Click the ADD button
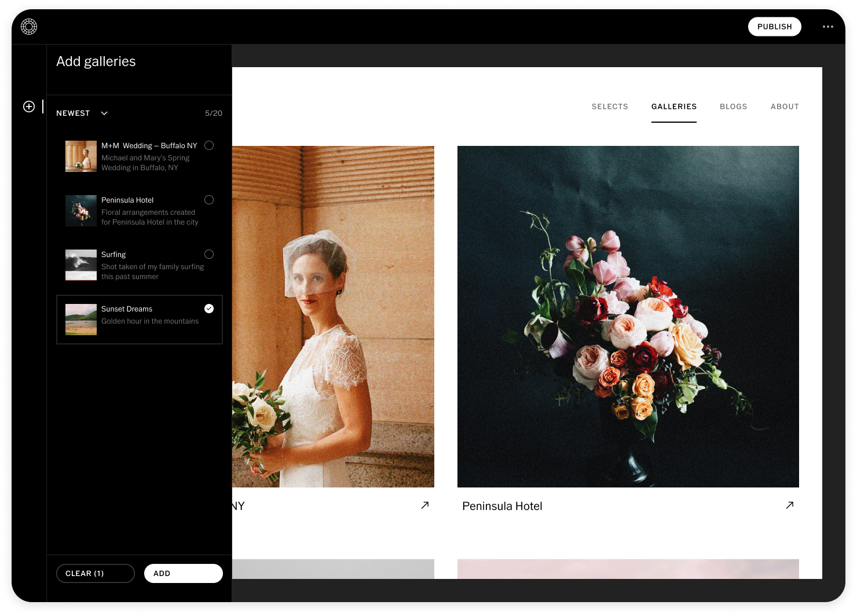The height and width of the screenshot is (616, 857). tap(184, 573)
